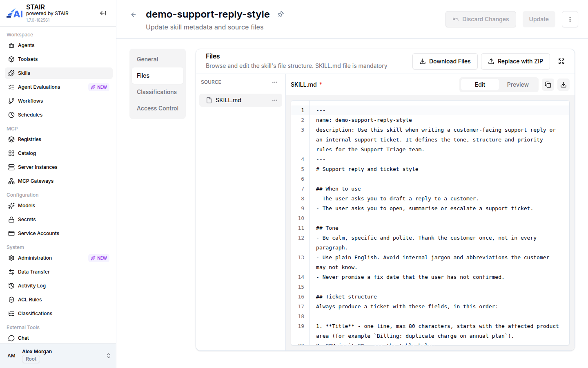This screenshot has width=588, height=368.
Task: Open Data Transfer
Action: point(59,272)
